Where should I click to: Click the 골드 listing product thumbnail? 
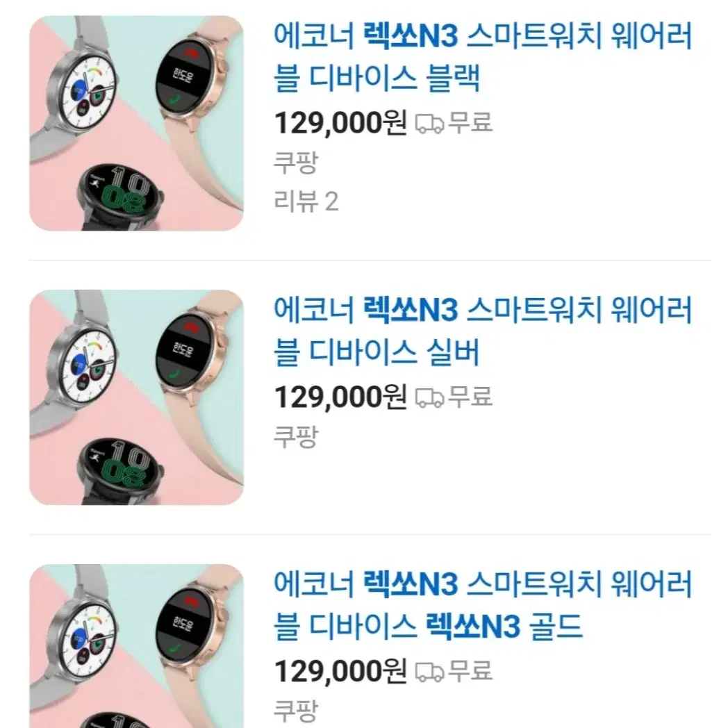pos(136,646)
